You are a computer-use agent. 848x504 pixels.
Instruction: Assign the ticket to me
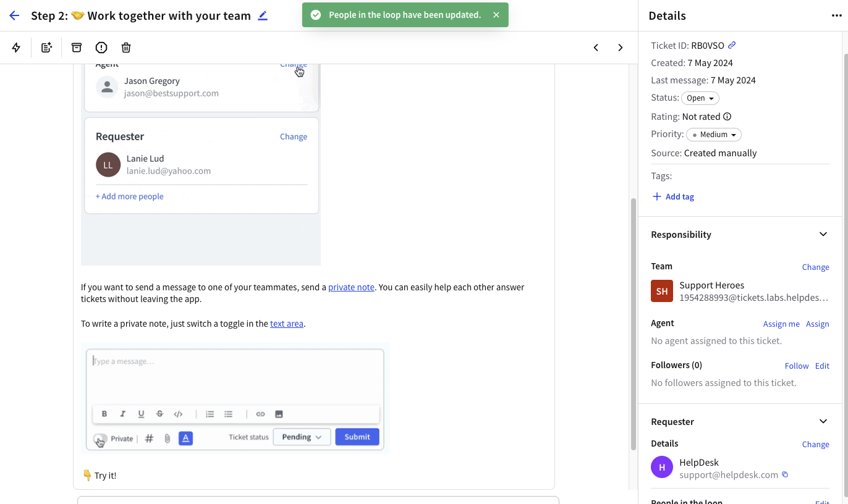point(781,324)
